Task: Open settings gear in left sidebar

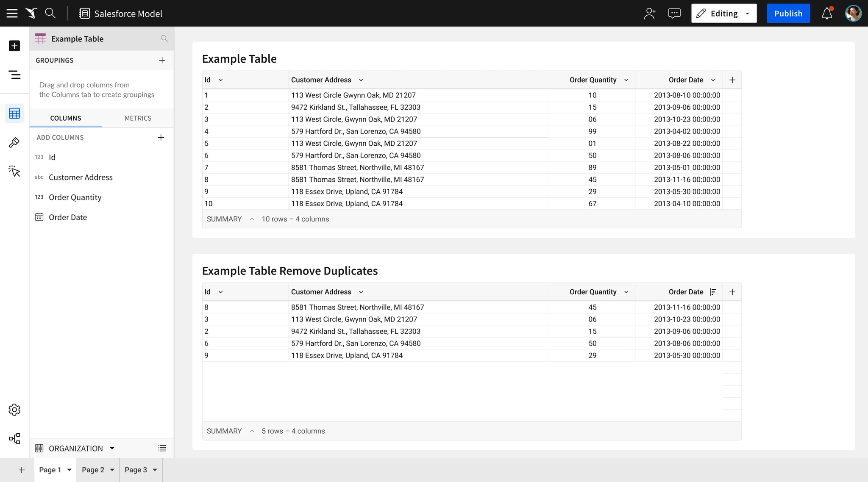Action: 14,410
